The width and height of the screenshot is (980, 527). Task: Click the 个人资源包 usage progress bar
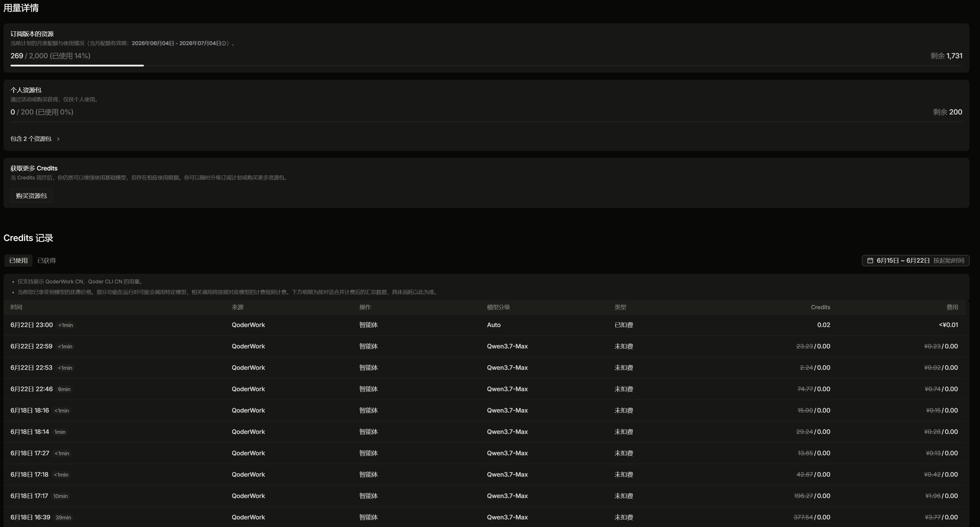click(x=486, y=122)
